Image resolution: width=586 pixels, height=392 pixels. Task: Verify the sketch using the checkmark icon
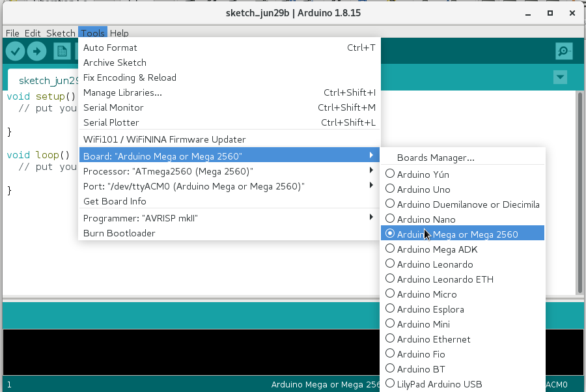click(14, 51)
